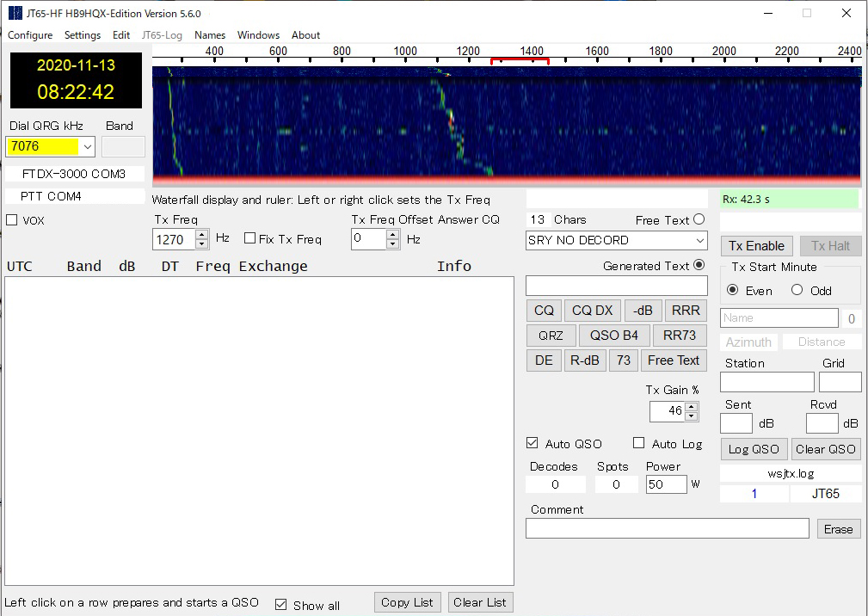The image size is (868, 616).
Task: Increase Tx Freq Offset Answer CQ value
Action: pyautogui.click(x=393, y=235)
